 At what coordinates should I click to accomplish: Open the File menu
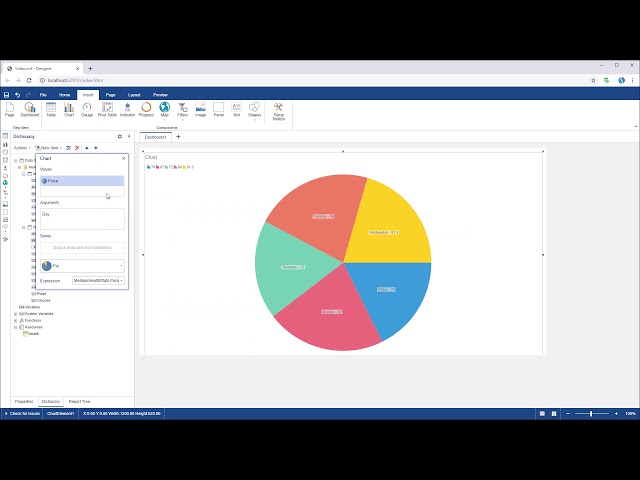click(x=43, y=95)
